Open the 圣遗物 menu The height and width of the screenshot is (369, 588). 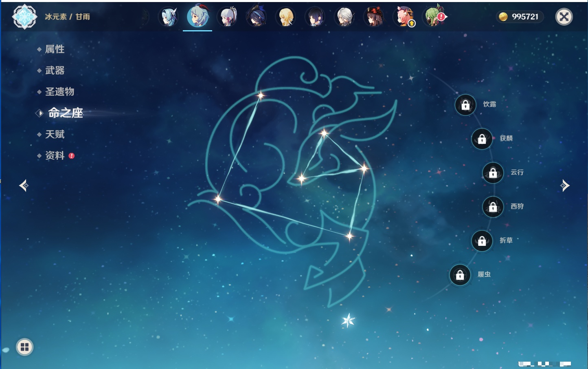[59, 92]
